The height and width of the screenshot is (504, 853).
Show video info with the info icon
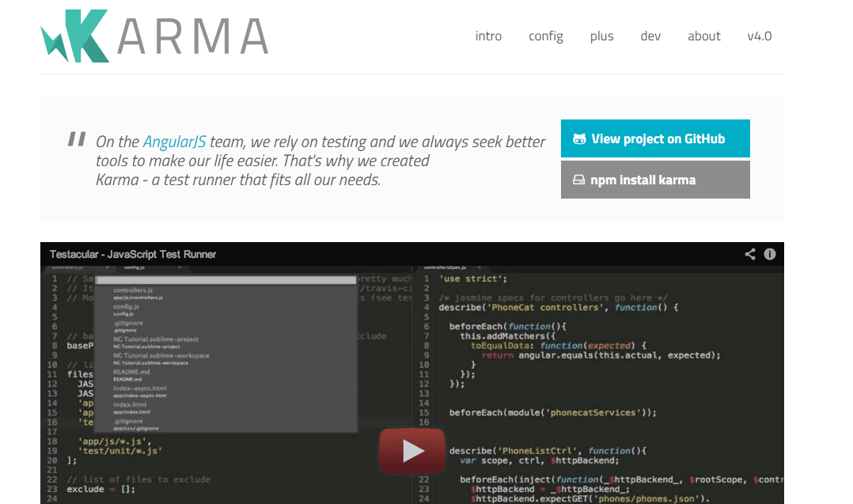coord(769,254)
